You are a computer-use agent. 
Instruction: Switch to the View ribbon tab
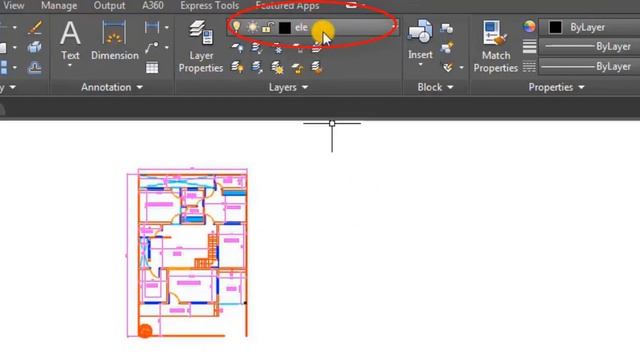[13, 6]
